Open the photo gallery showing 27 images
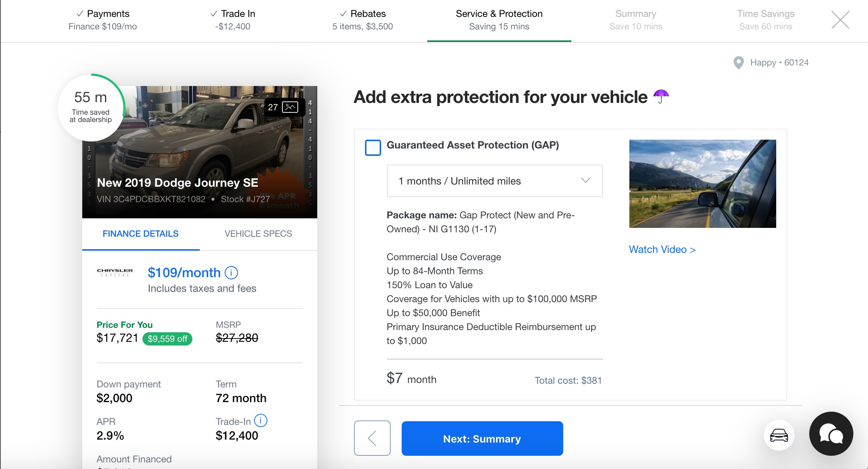Image resolution: width=868 pixels, height=469 pixels. [x=283, y=107]
